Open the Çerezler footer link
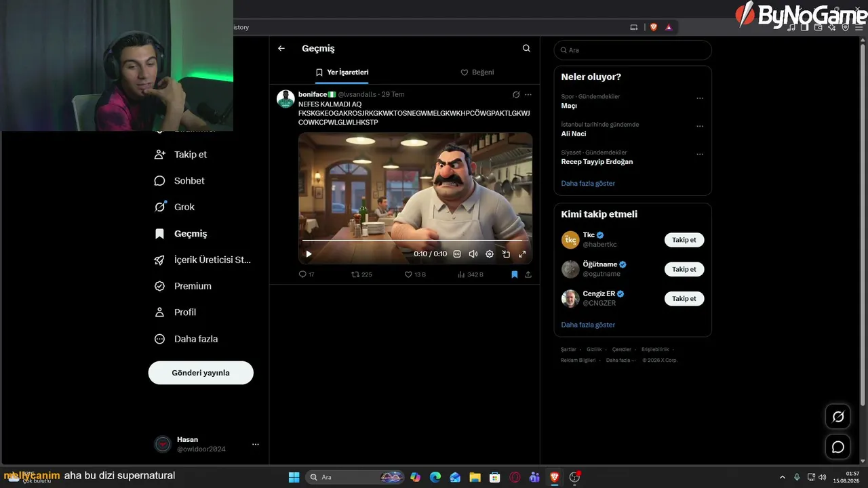The height and width of the screenshot is (488, 868). click(621, 350)
